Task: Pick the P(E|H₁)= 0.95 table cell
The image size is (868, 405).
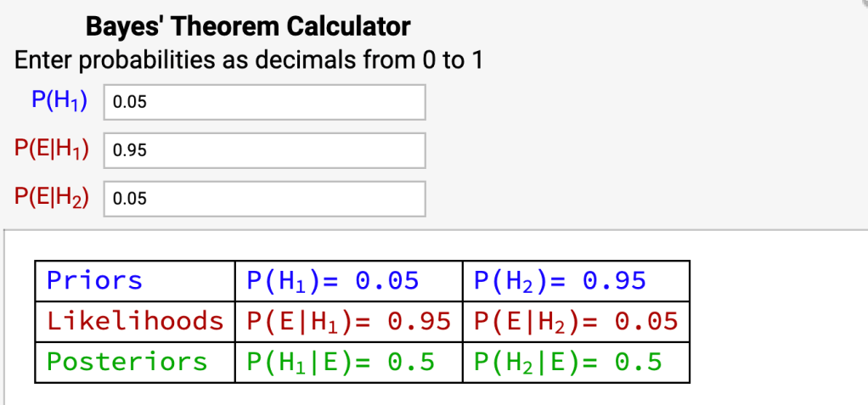Action: [347, 321]
